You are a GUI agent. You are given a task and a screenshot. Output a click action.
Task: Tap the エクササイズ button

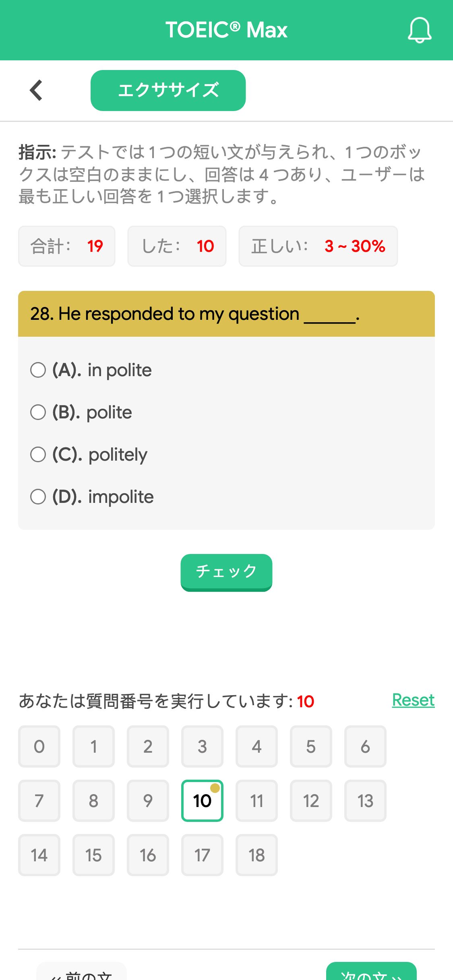coord(168,91)
